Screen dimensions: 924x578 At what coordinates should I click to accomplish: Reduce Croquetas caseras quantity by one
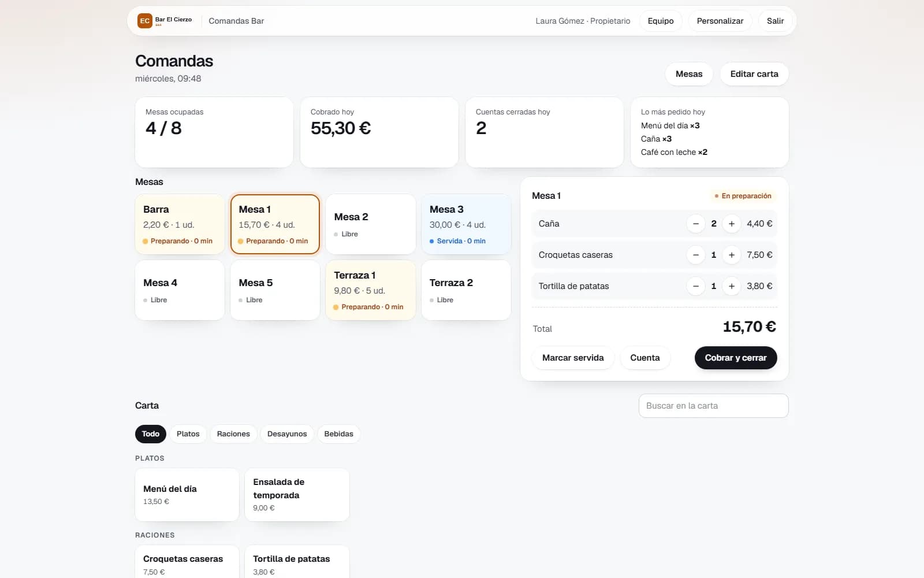696,255
